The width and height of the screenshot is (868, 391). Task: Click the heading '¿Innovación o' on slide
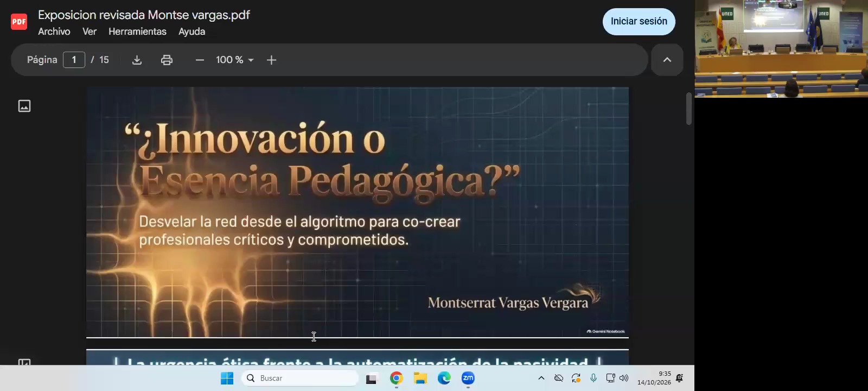255,140
